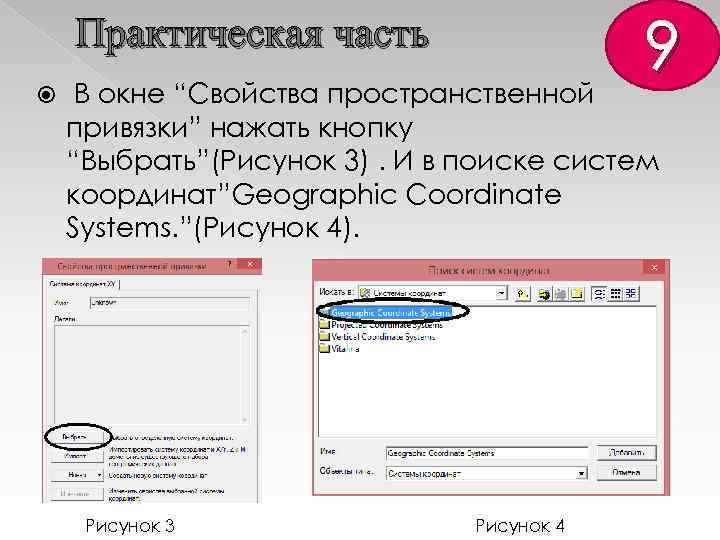The height and width of the screenshot is (540, 720).
Task: Select Vertical Coordinate Systems entry
Action: 383,337
